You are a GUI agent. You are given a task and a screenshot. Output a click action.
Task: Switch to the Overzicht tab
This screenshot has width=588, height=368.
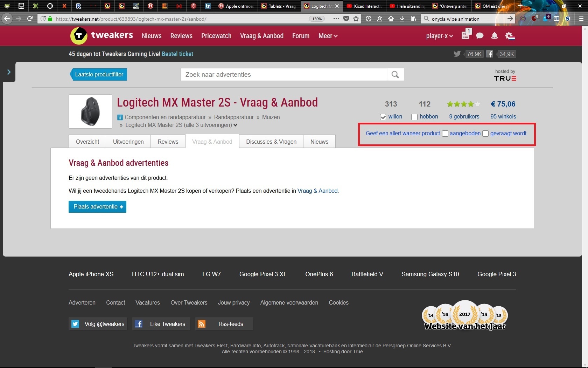pos(87,142)
